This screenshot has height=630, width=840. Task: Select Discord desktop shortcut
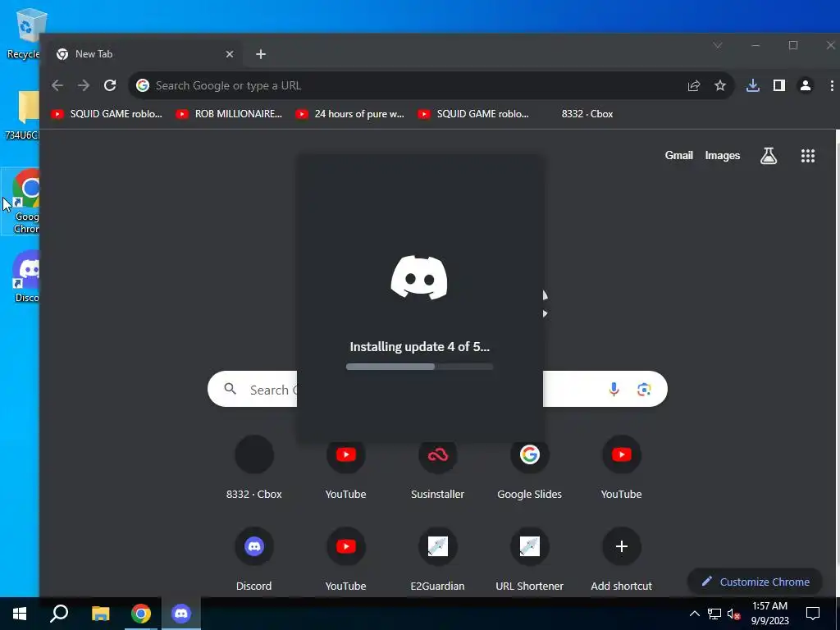(x=25, y=276)
